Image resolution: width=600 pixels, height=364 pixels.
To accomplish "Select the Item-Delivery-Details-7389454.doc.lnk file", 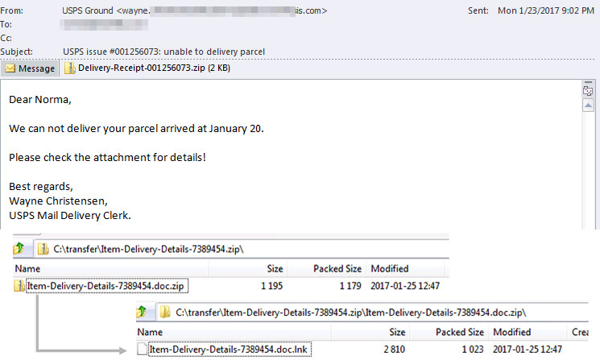I will tap(230, 349).
